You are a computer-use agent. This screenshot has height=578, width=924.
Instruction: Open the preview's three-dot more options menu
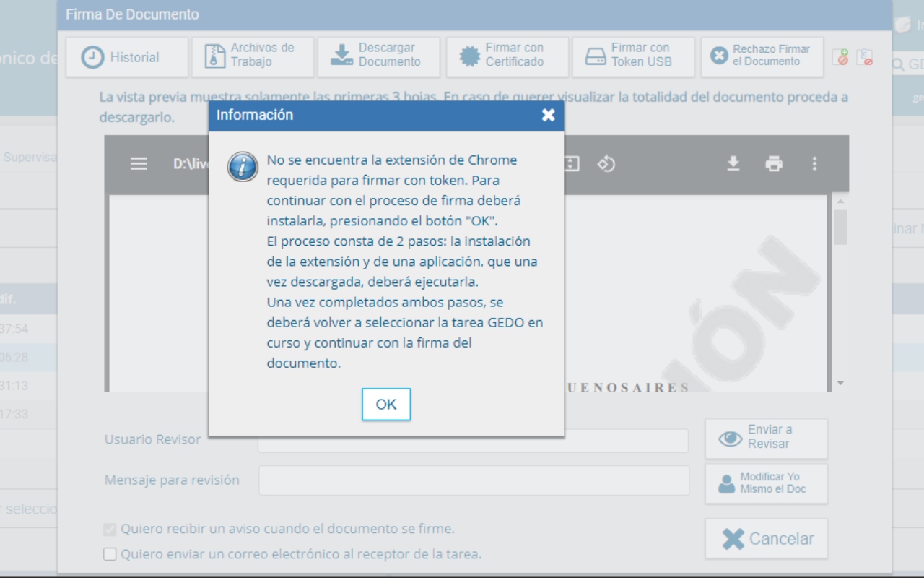814,164
